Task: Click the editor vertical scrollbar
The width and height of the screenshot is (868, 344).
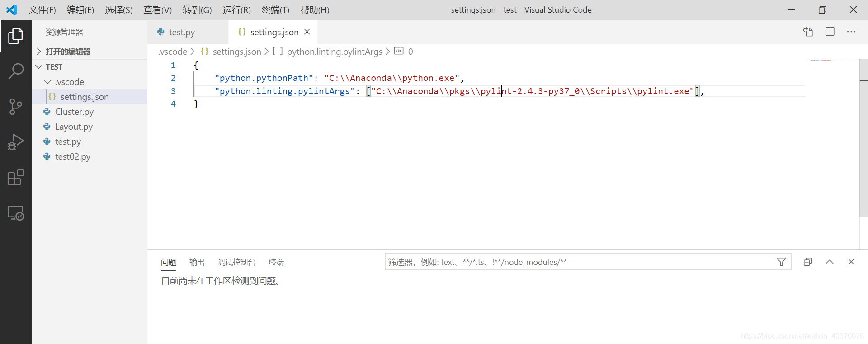Action: click(x=863, y=138)
